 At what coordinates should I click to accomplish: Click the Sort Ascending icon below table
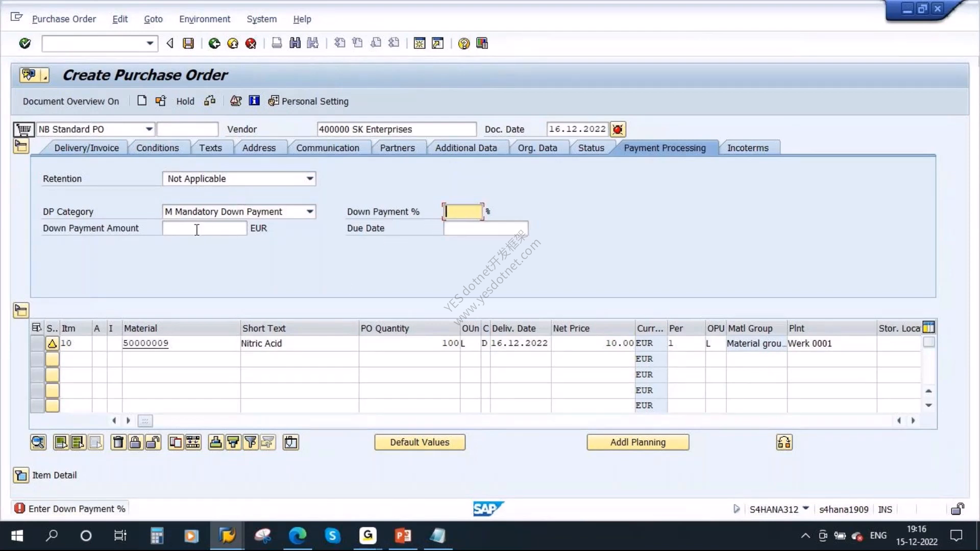click(x=216, y=442)
